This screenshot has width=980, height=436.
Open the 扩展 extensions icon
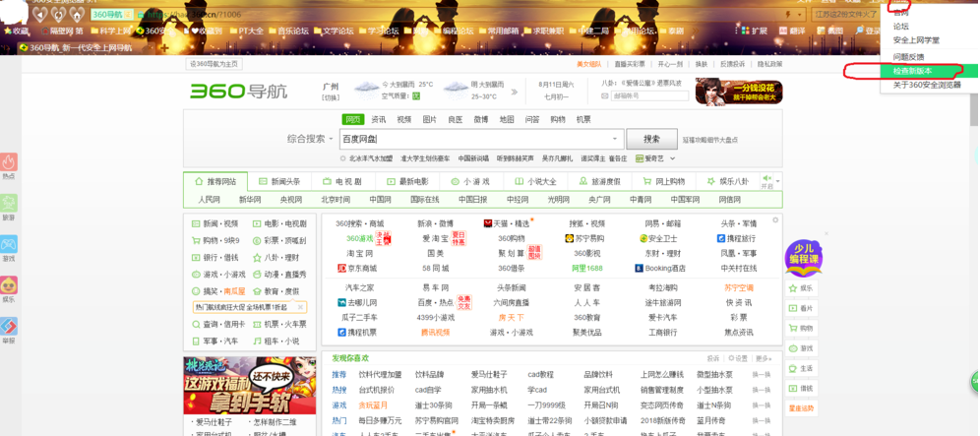(x=754, y=31)
